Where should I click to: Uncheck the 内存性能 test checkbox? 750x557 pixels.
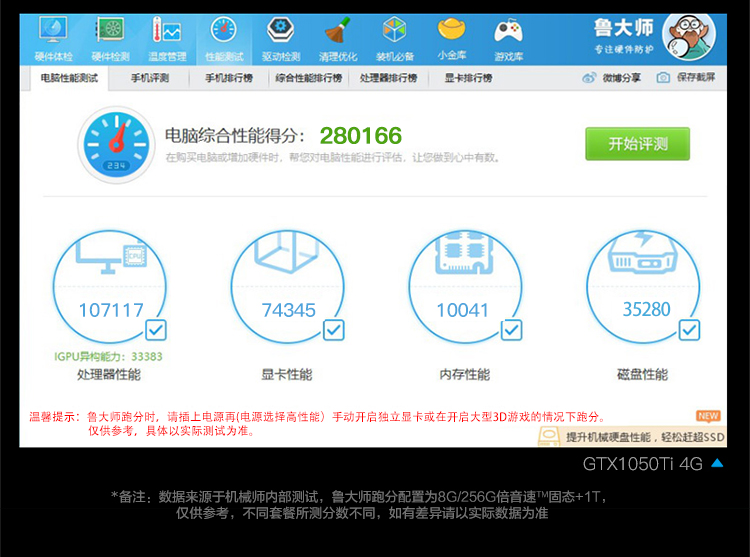(511, 330)
